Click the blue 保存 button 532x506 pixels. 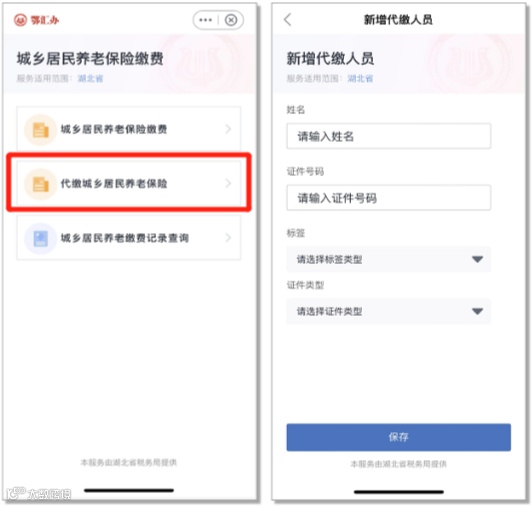399,437
